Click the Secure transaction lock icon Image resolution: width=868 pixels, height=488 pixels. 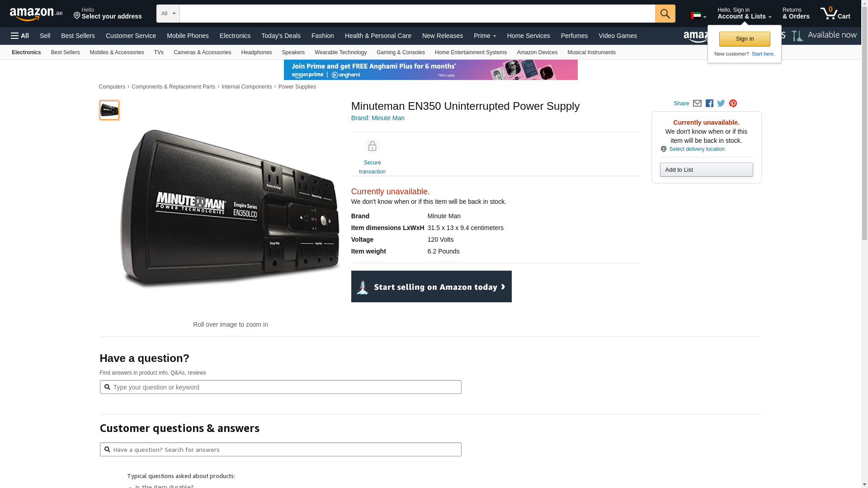(x=372, y=146)
